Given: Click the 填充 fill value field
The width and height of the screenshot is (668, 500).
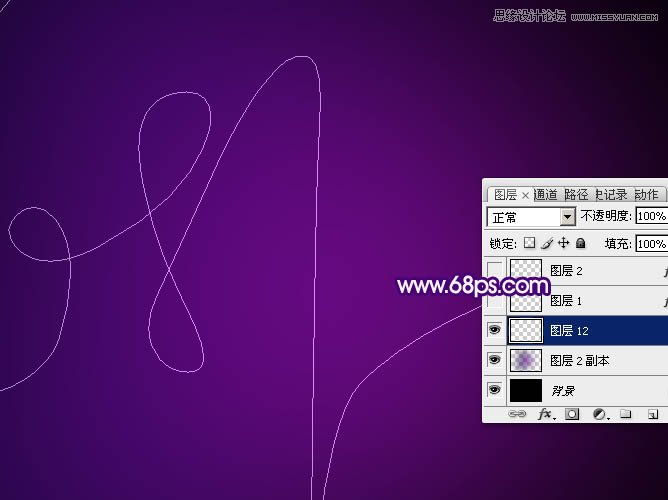Looking at the screenshot, I should (652, 244).
